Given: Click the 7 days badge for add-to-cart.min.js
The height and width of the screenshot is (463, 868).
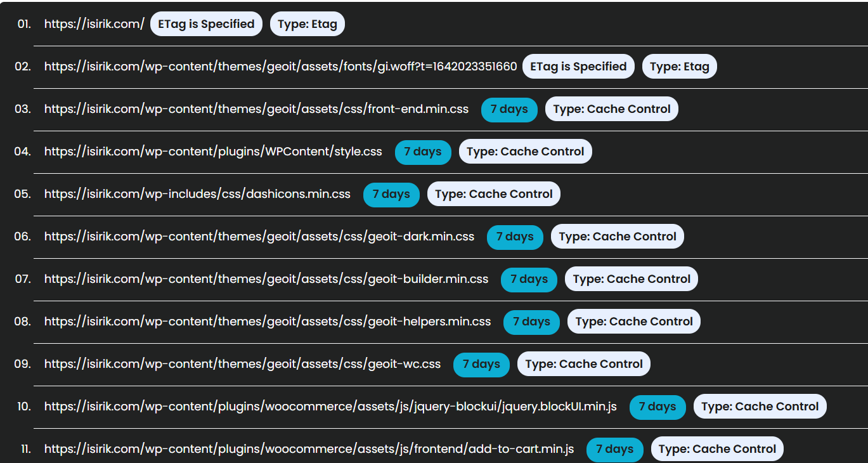Looking at the screenshot, I should tap(614, 449).
